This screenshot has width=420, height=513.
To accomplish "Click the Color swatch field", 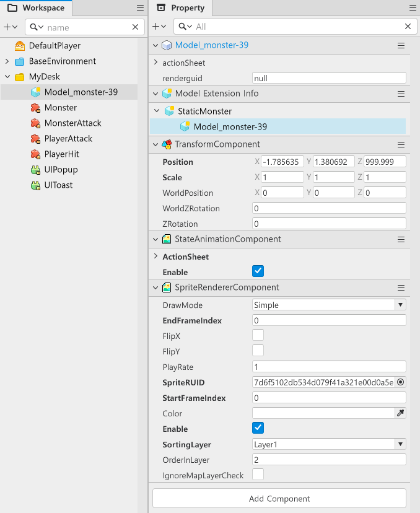I will click(323, 413).
